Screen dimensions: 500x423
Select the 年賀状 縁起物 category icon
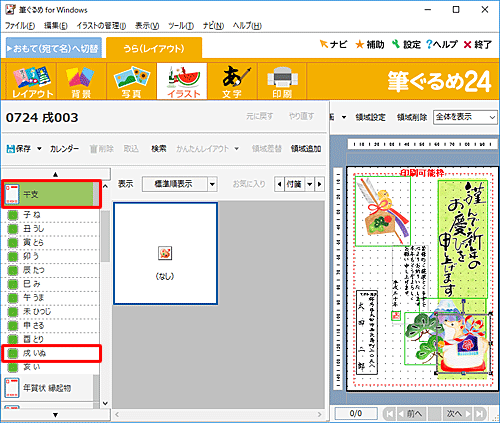pos(12,388)
